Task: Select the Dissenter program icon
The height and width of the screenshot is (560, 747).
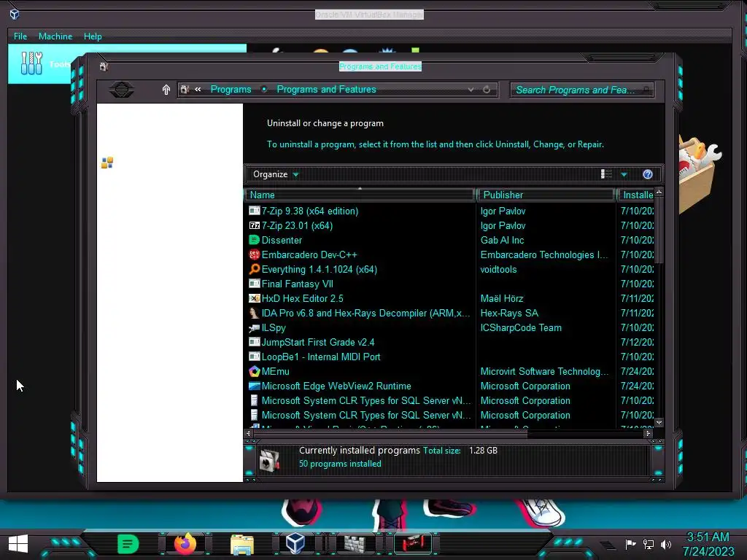Action: pos(255,240)
